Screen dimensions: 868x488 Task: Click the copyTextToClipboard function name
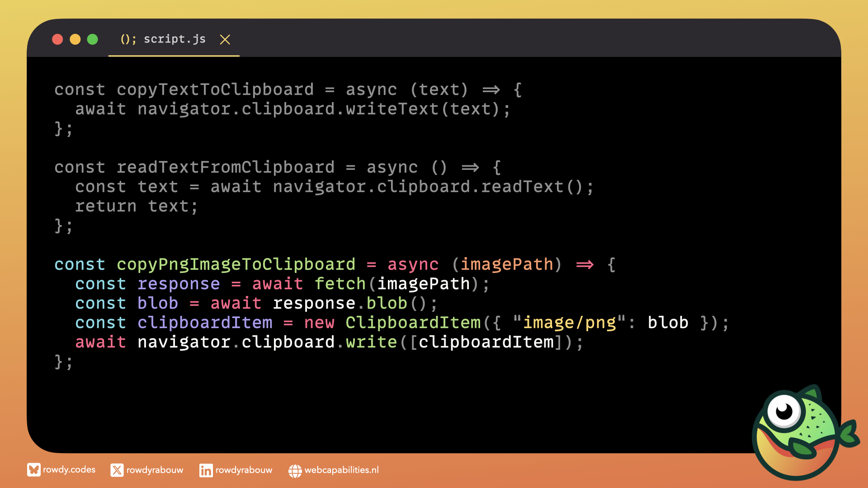215,89
